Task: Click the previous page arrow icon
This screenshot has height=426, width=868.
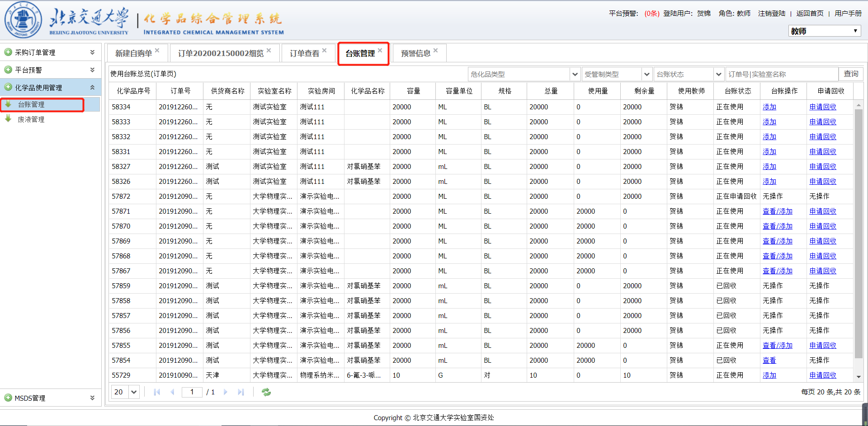Action: point(172,392)
